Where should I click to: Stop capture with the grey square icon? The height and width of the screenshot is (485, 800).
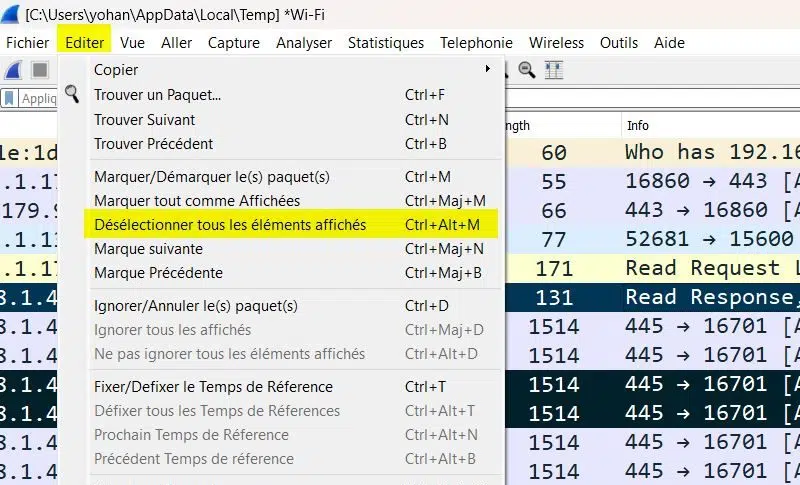(x=40, y=70)
